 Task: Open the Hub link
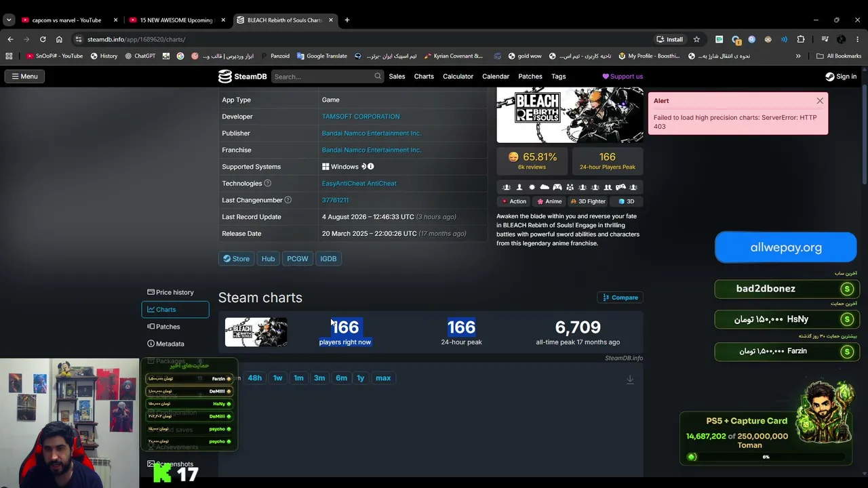pyautogui.click(x=269, y=259)
